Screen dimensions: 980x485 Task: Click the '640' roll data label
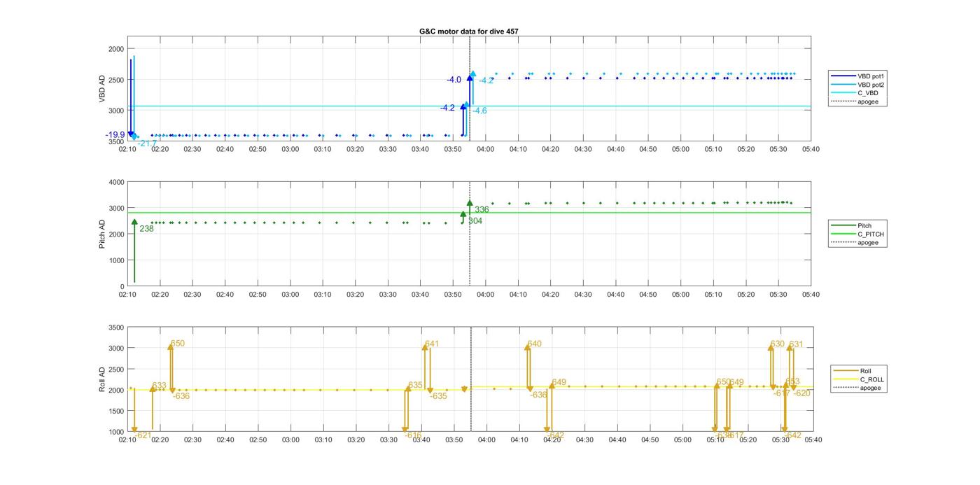pos(535,344)
